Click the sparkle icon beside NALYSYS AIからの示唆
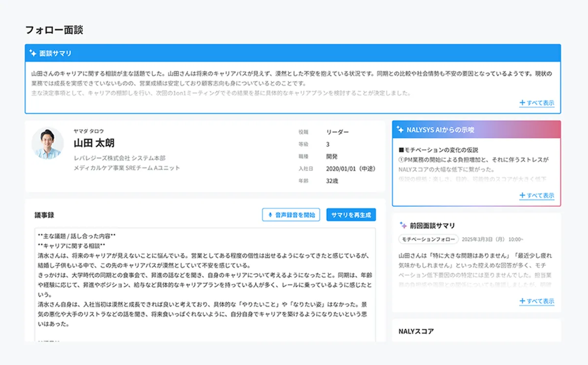588x365 pixels. click(x=400, y=130)
